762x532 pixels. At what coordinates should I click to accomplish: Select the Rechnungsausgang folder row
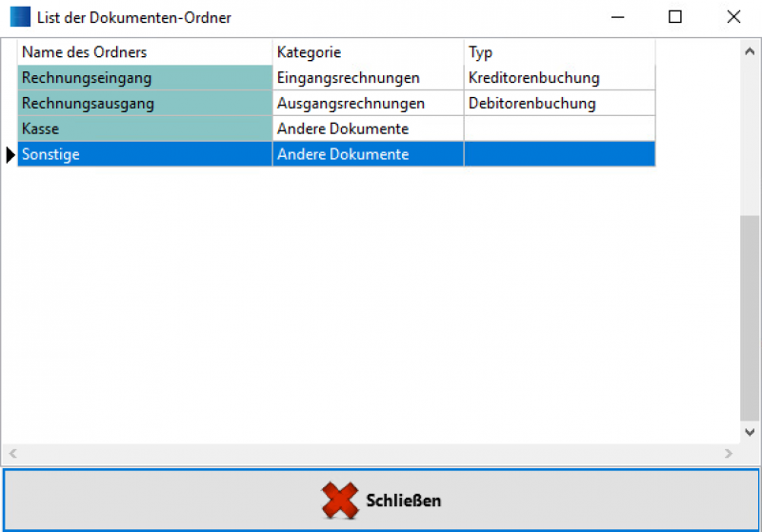(145, 103)
